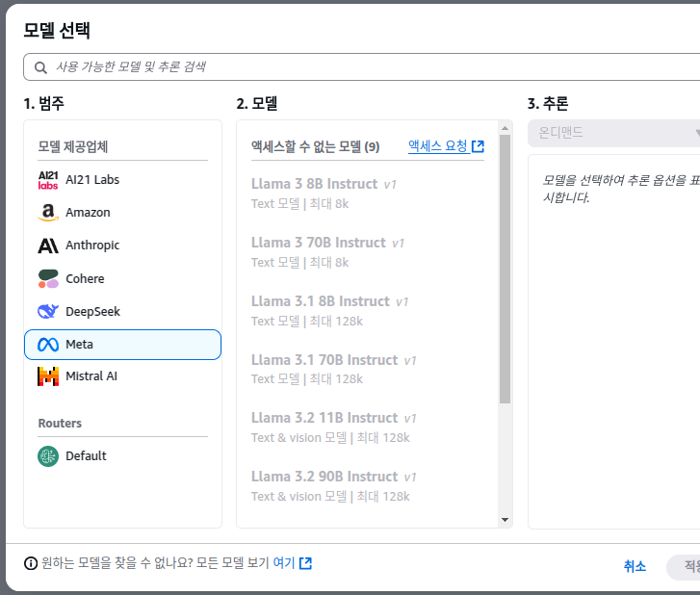Click the Default router brain icon
700x595 pixels.
pyautogui.click(x=48, y=456)
